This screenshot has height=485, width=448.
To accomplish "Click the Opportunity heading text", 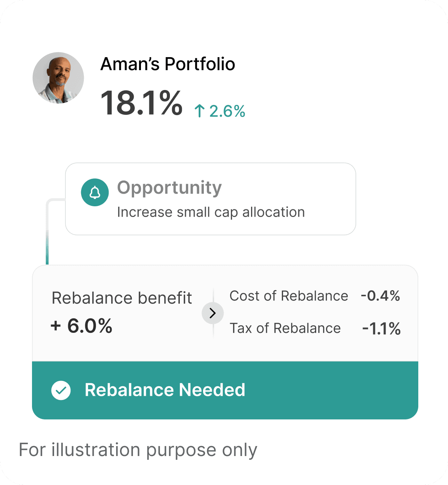I will tap(169, 188).
